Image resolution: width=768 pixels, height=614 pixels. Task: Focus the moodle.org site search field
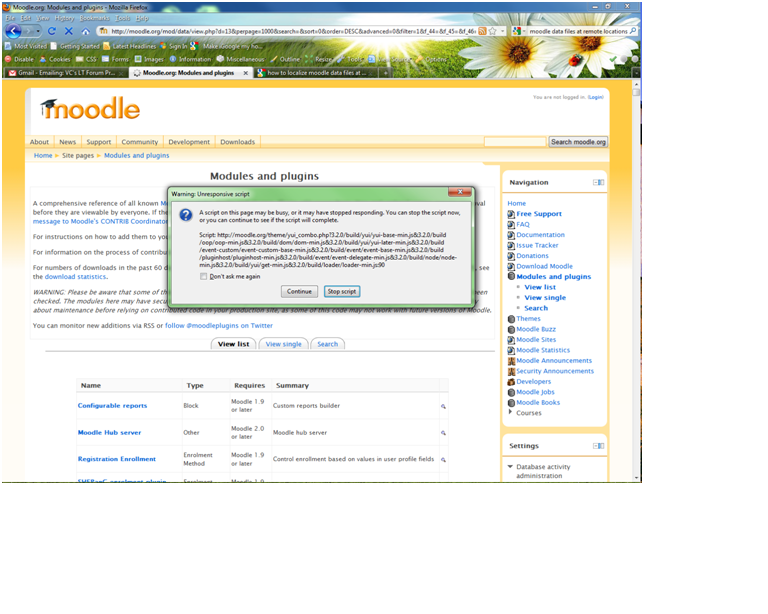[515, 142]
